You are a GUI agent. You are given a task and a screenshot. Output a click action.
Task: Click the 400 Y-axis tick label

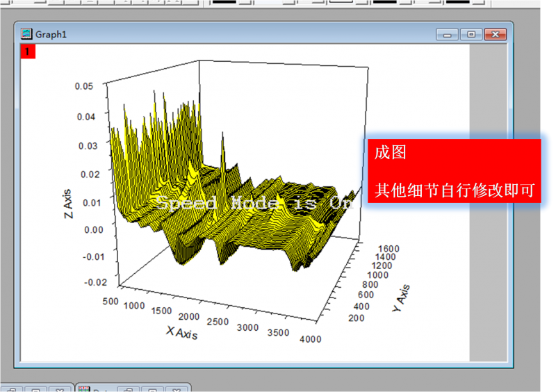click(x=361, y=307)
